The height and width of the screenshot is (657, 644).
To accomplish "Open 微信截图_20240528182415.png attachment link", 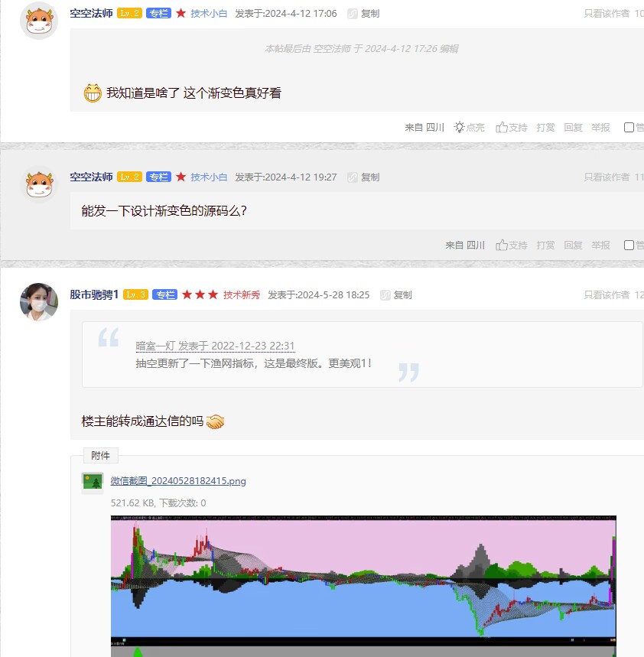I will 178,481.
